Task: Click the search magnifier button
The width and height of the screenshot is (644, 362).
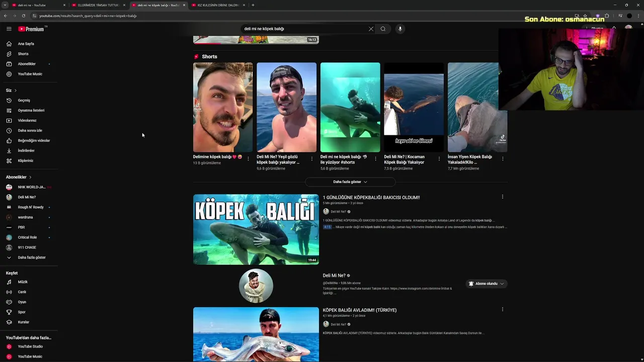Action: click(x=383, y=29)
